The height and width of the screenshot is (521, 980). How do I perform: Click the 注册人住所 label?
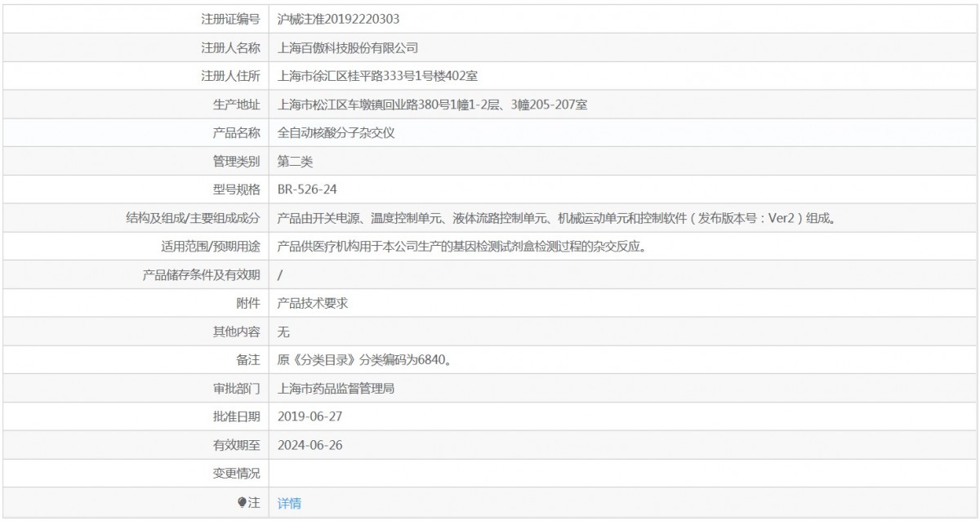pyautogui.click(x=230, y=76)
